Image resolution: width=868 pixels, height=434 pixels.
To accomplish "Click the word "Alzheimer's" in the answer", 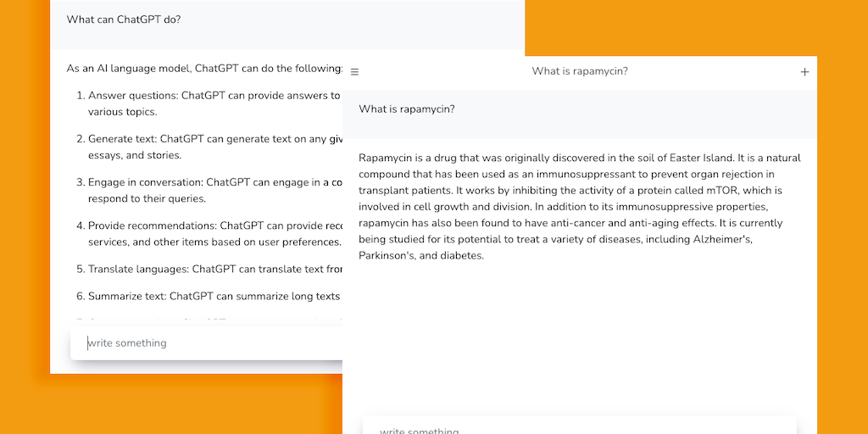I will (722, 240).
